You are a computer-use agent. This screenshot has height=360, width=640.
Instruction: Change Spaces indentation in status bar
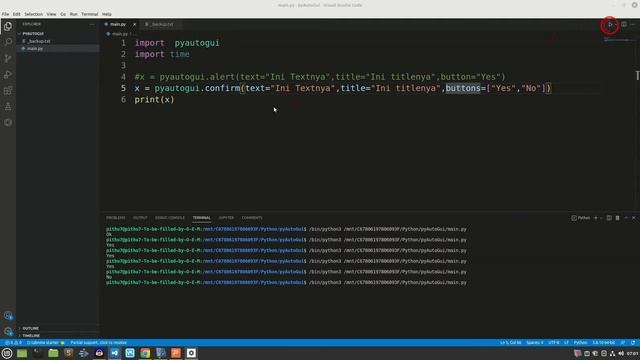pyautogui.click(x=535, y=343)
